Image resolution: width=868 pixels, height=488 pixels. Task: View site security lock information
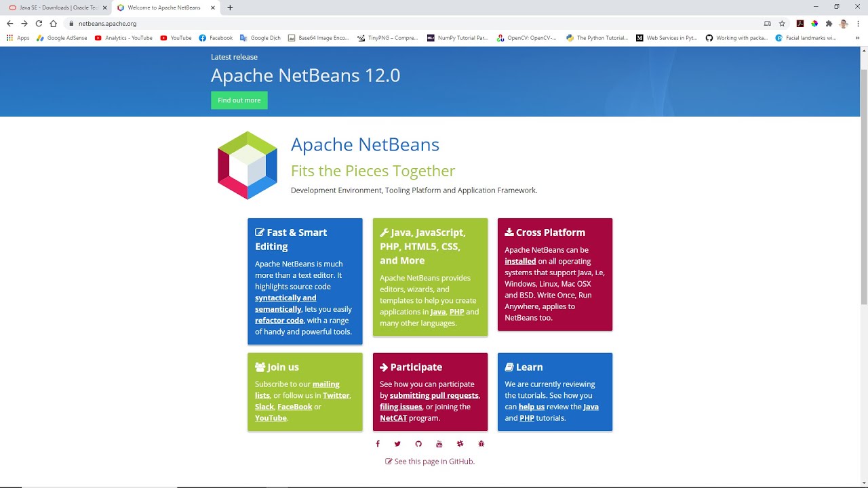click(x=71, y=23)
